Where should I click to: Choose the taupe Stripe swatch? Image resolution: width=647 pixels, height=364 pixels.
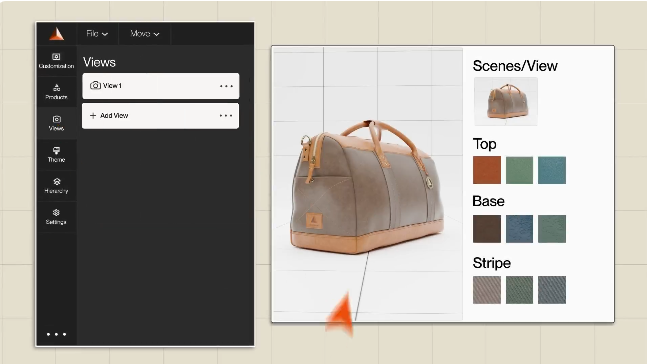pos(487,290)
